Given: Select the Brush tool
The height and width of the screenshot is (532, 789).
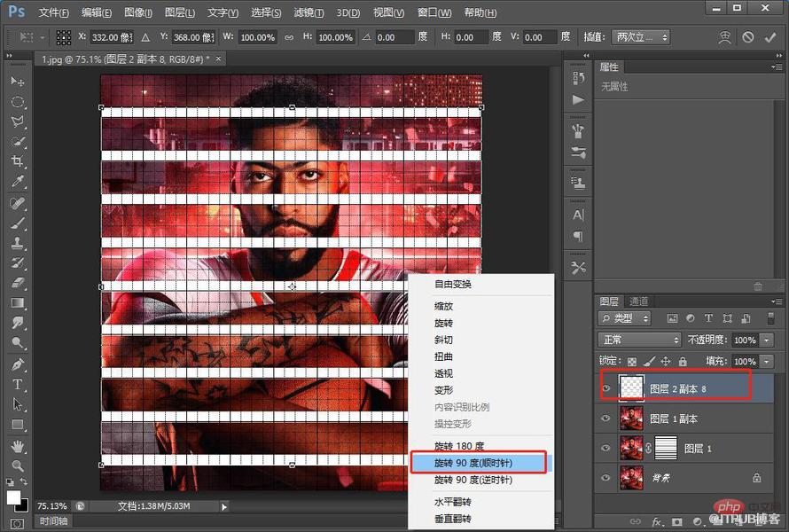Looking at the screenshot, I should pos(18,223).
